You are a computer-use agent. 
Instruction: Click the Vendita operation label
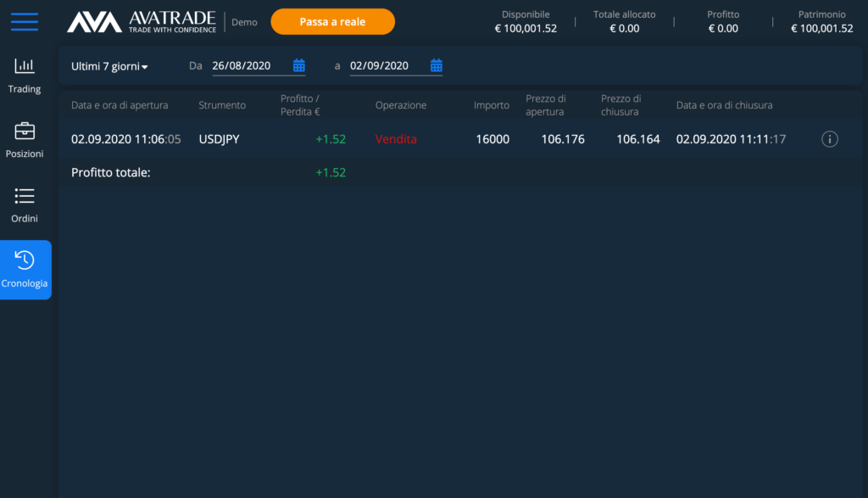(x=396, y=138)
